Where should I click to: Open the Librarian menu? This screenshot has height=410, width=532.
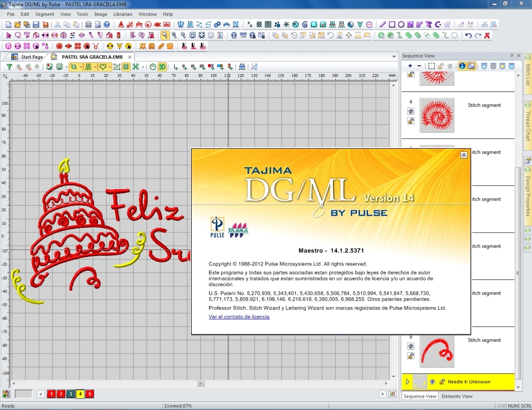pyautogui.click(x=123, y=14)
